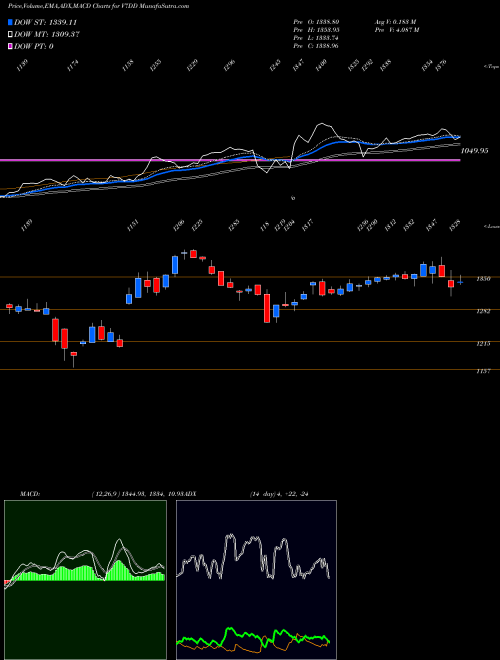The width and height of the screenshot is (500, 660).
Task: Select the 'DOW ST: 1339.11' legend text
Action: tap(45, 23)
